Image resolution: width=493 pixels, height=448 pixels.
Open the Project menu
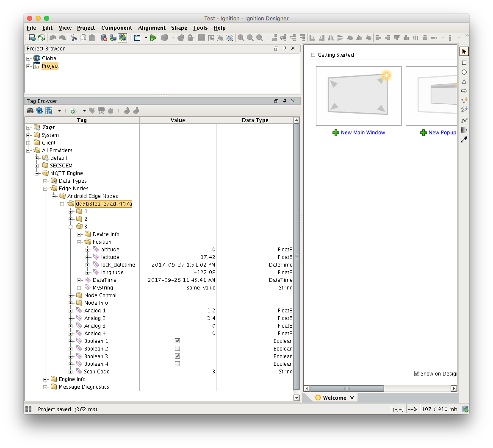[86, 28]
